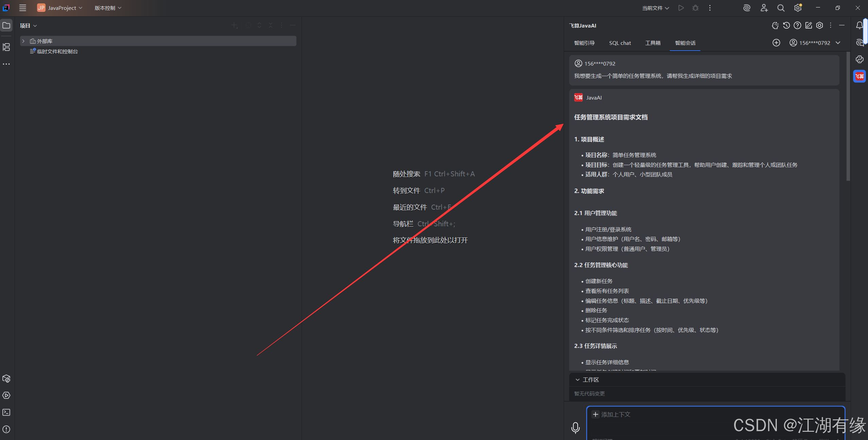Select 临时文件和控制台 in project tree
This screenshot has height=440, width=868.
[54, 51]
